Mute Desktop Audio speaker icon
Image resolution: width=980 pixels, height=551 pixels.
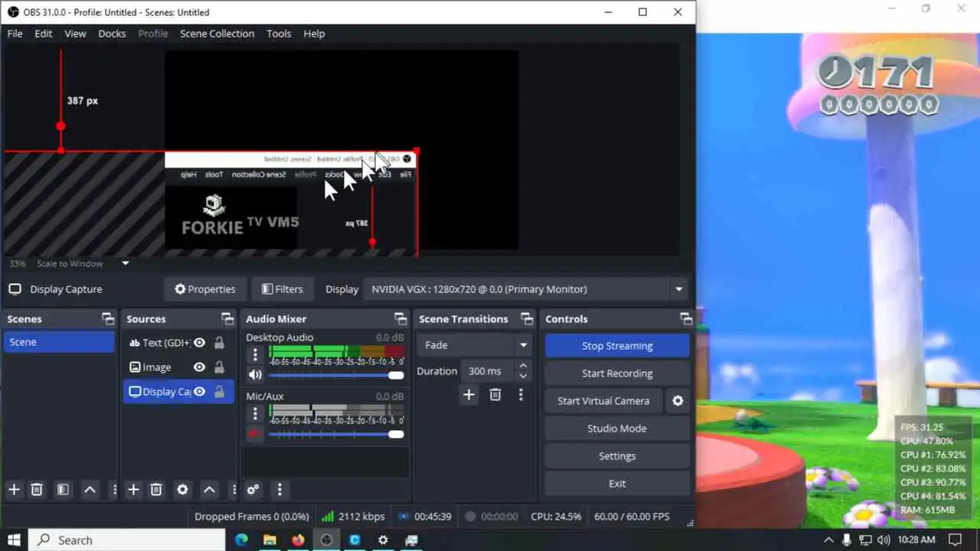click(x=255, y=375)
